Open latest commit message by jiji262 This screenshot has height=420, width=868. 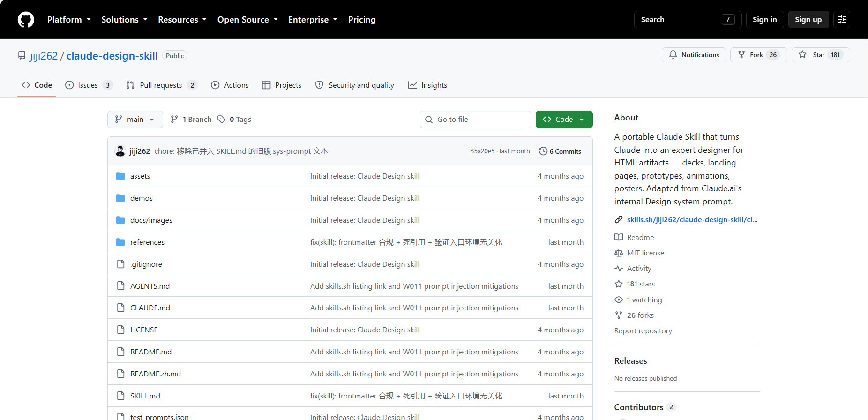pos(241,151)
